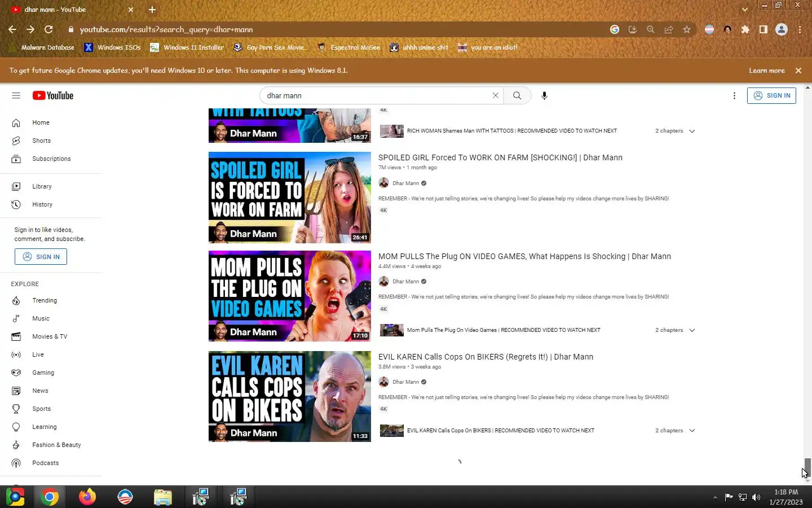Bookmark this page with the star icon

pos(686,29)
